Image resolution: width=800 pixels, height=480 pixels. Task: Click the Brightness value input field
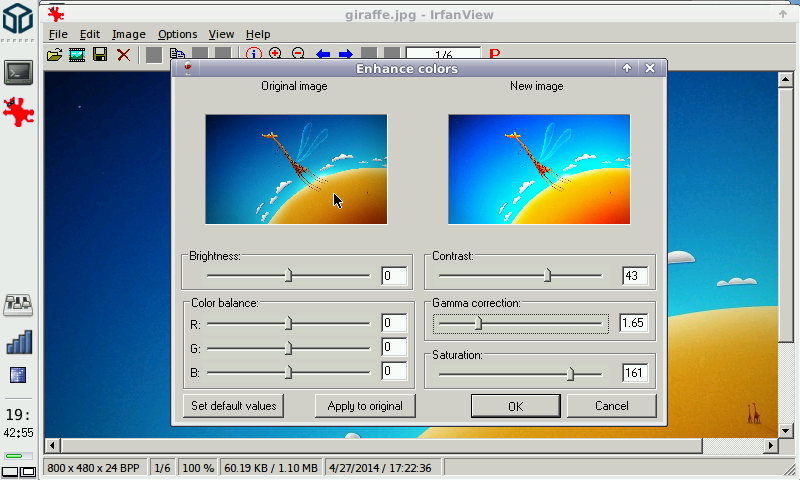click(394, 276)
